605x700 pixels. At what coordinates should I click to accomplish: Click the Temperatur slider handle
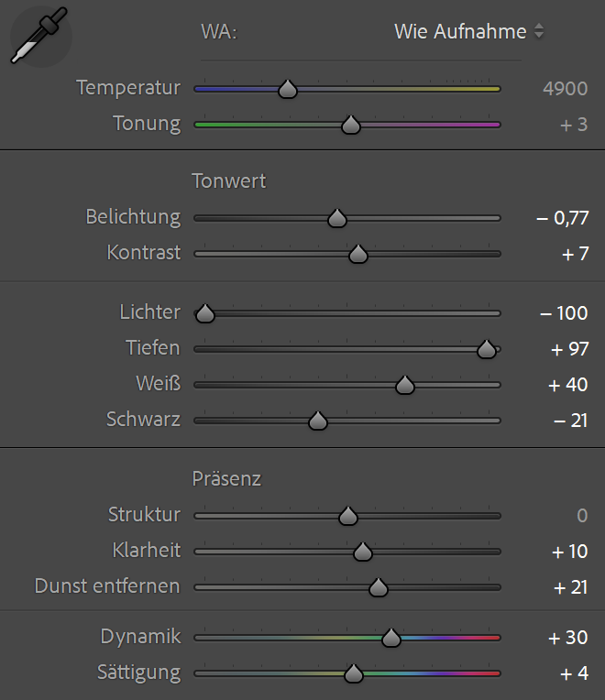click(x=288, y=89)
